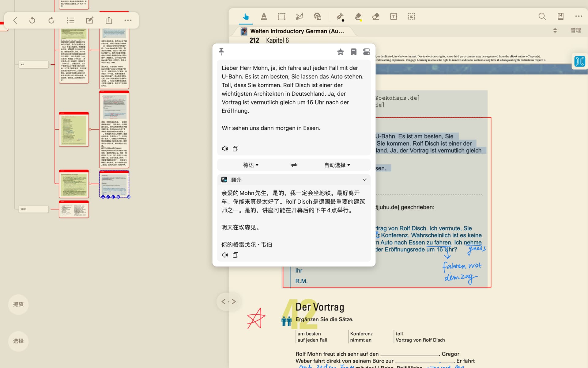Open the 管理 manage button
This screenshot has width=588, height=368.
pyautogui.click(x=575, y=30)
